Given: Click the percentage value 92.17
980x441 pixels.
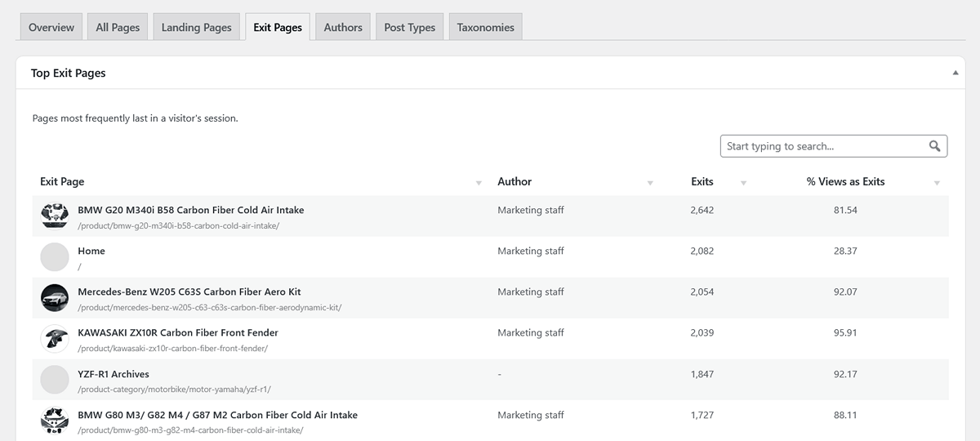Looking at the screenshot, I should point(845,374).
